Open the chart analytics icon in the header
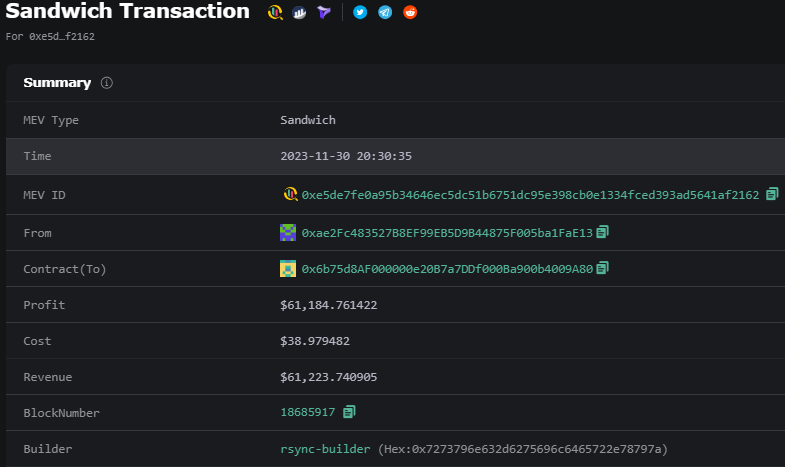 (299, 13)
